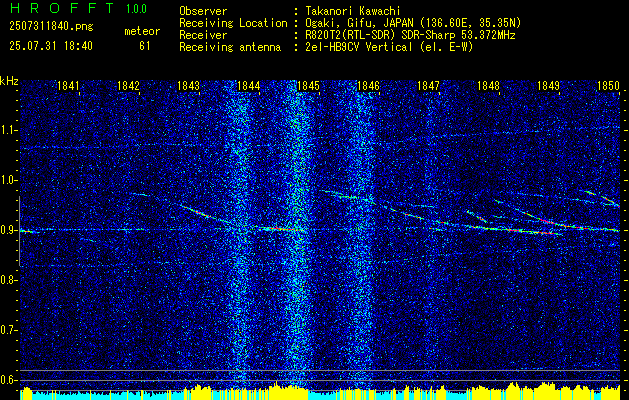Click the HROFFT title text
The height and width of the screenshot is (400, 629).
coord(62,8)
